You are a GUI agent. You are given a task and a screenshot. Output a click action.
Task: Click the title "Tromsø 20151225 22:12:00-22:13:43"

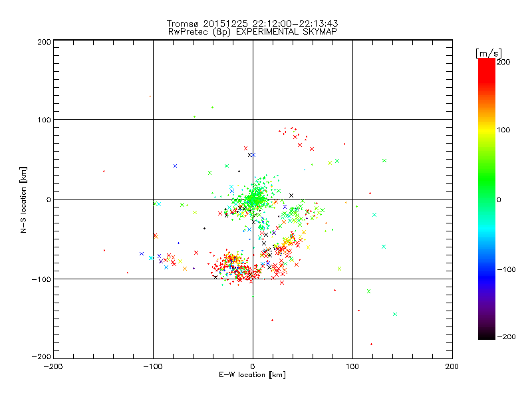252,23
